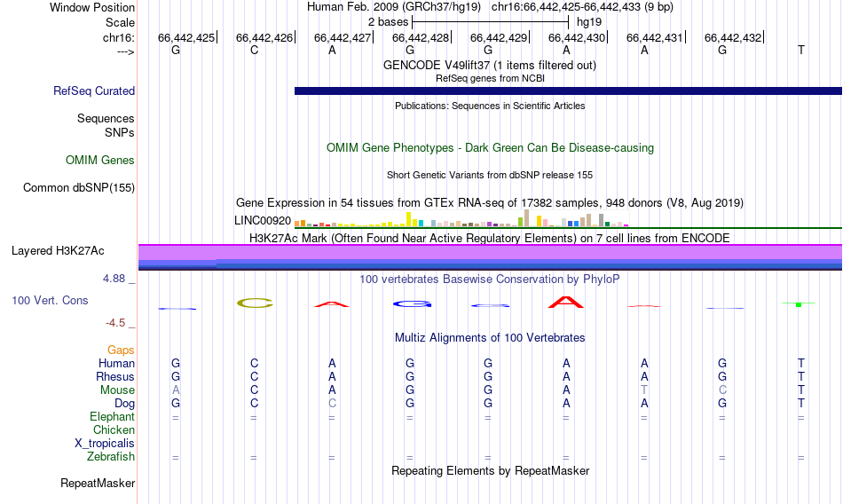Viewport: 843px width, 504px height.
Task: Click 'Repeating Elements by RepeatMasker' title
Action: pos(490,471)
